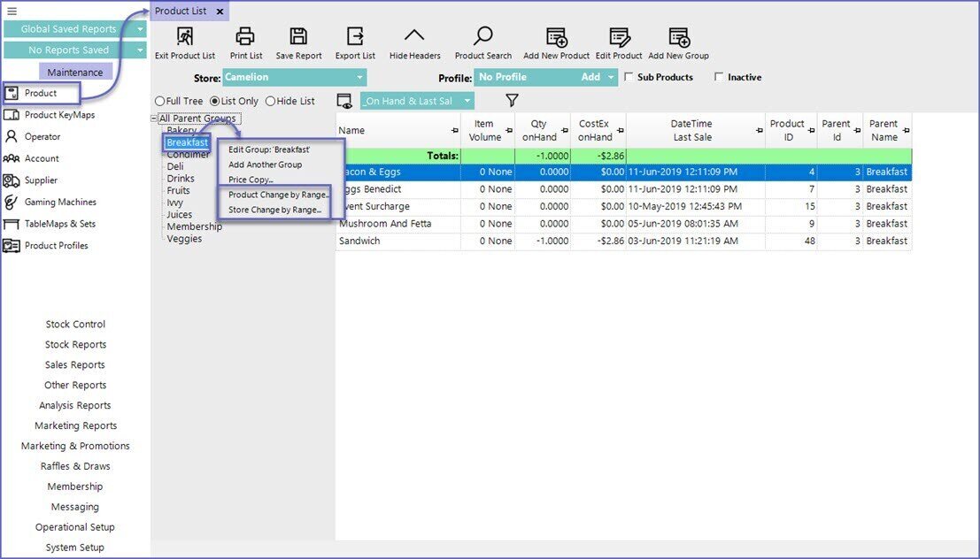Tick the Inactive checkbox
Image resolution: width=980 pixels, height=559 pixels.
click(x=719, y=77)
